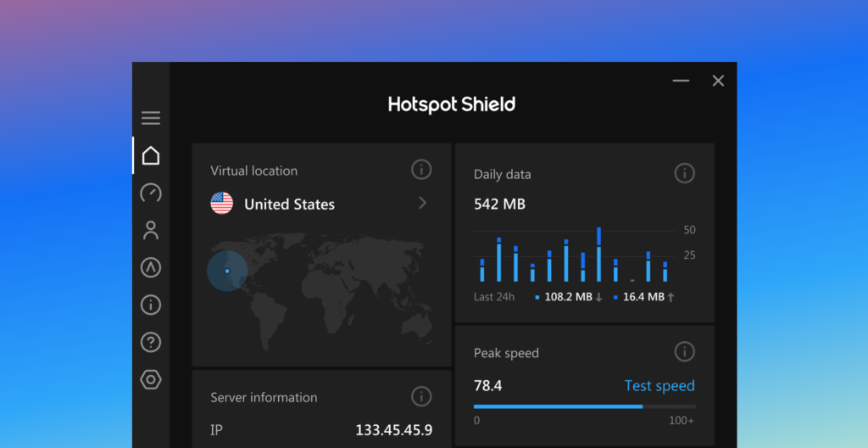
Task: Click the United States flag icon
Action: (221, 204)
